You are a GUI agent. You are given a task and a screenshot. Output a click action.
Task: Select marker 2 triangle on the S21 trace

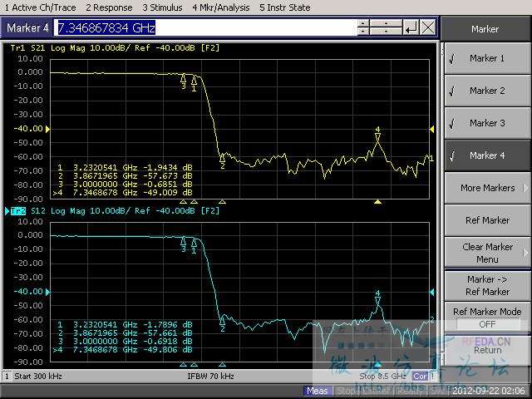(x=222, y=157)
